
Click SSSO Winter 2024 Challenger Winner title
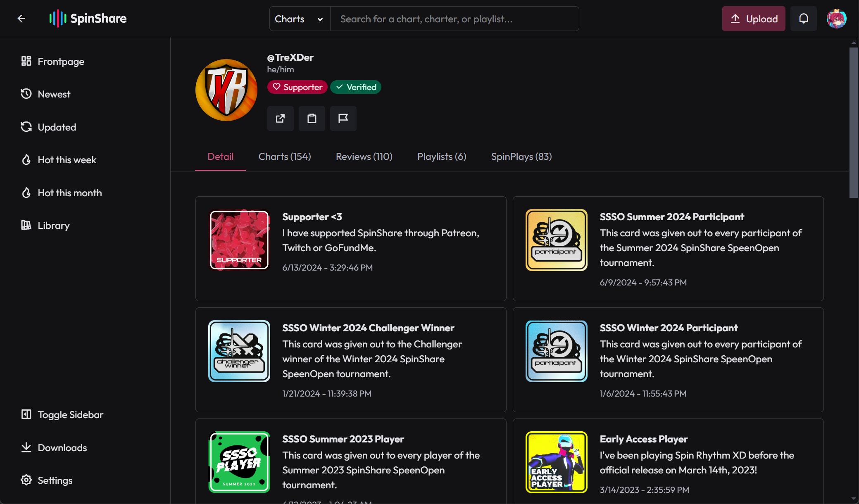[x=368, y=328]
